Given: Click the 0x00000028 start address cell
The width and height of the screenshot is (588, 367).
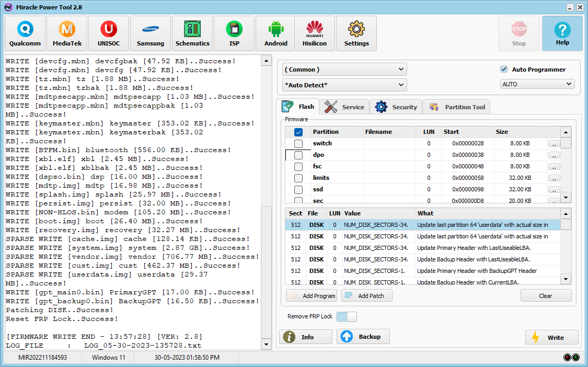Looking at the screenshot, I should pyautogui.click(x=468, y=143).
